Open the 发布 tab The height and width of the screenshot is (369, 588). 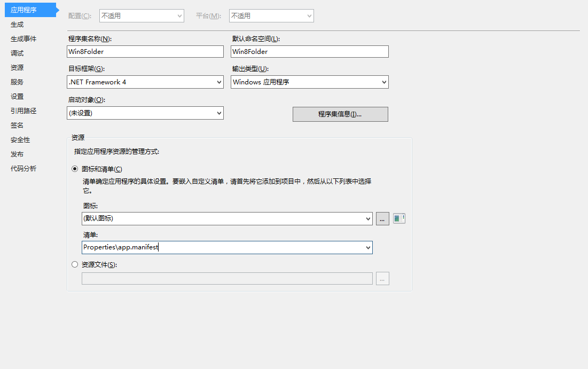17,154
